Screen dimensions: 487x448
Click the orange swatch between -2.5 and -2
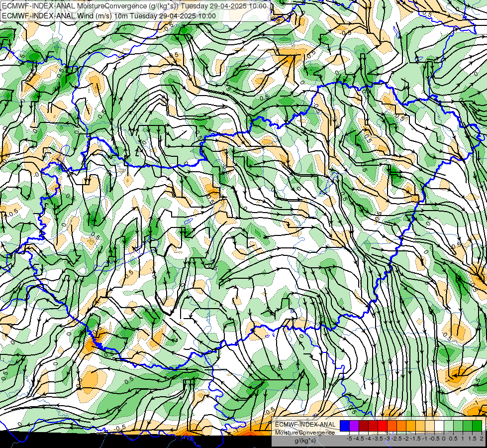coord(401,426)
